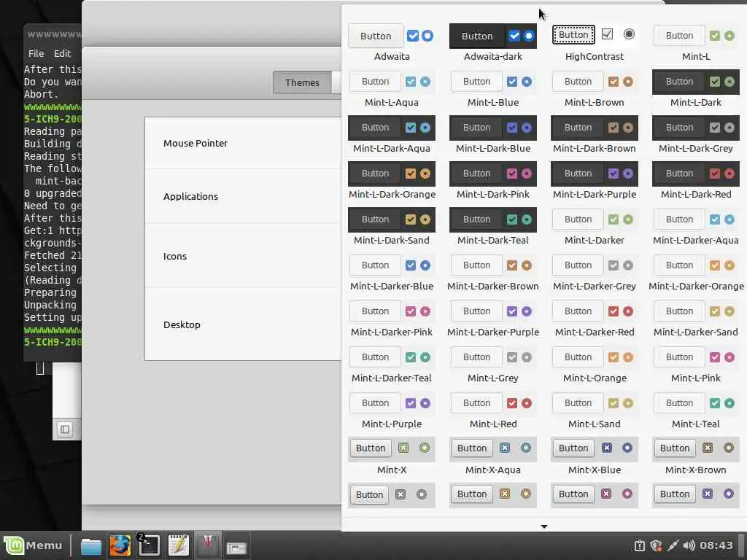
Task: Click the 08:43 clock in the panel
Action: [x=716, y=545]
